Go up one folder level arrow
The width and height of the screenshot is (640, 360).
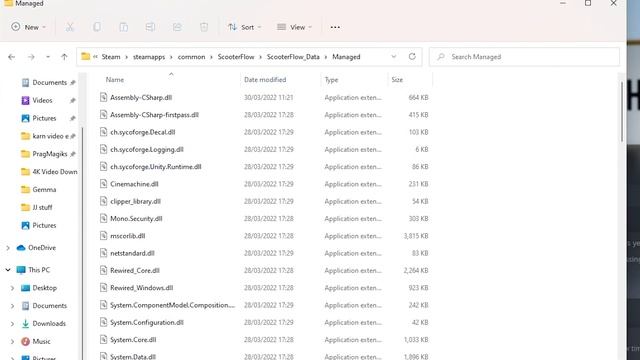point(64,57)
